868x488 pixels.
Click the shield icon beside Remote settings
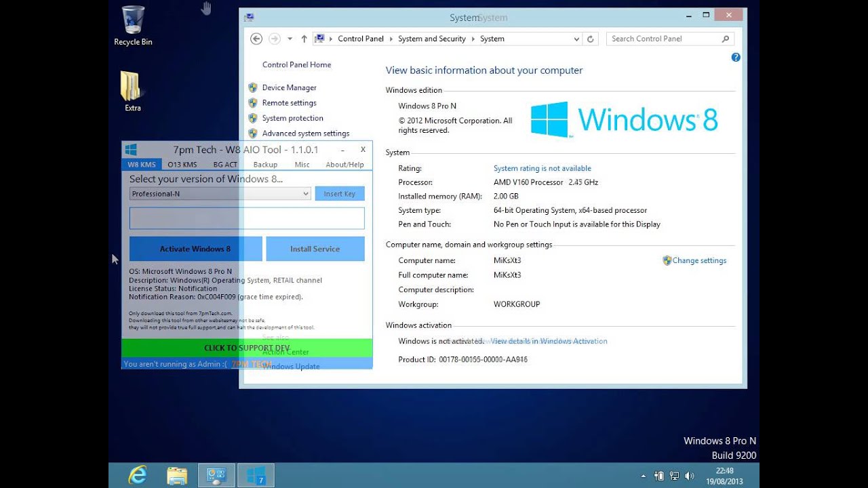tap(253, 103)
